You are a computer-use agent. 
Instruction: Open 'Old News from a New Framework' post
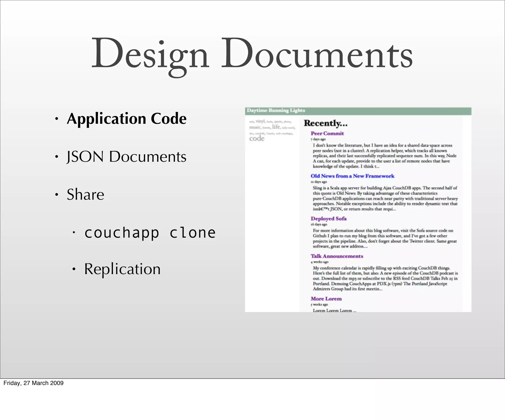point(352,176)
